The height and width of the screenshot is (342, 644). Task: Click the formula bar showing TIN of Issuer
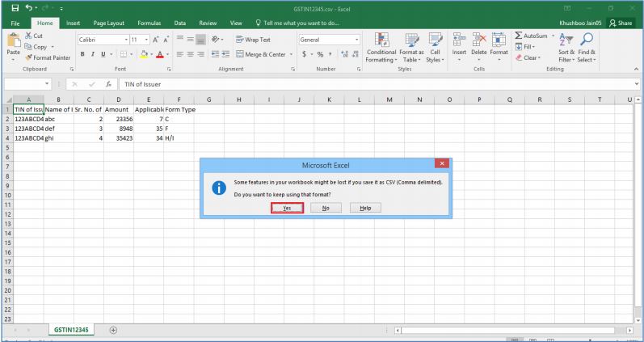372,83
